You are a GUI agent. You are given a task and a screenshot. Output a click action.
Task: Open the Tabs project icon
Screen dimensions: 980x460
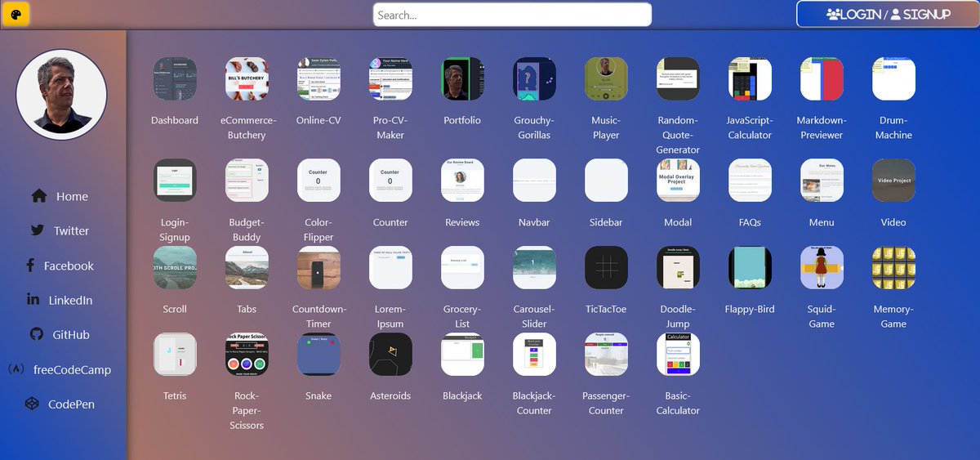click(247, 267)
